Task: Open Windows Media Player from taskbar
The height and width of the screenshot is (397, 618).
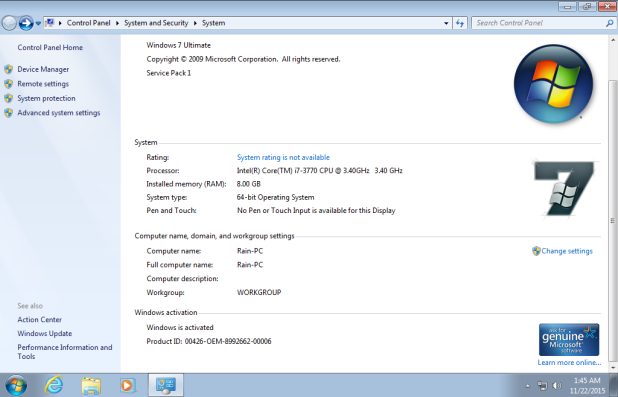Action: 127,385
